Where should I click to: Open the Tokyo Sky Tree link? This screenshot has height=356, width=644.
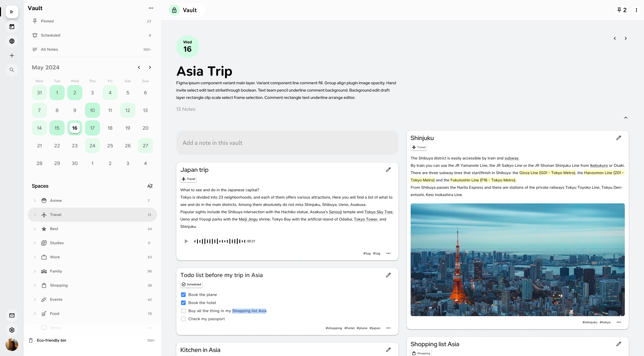coord(378,212)
